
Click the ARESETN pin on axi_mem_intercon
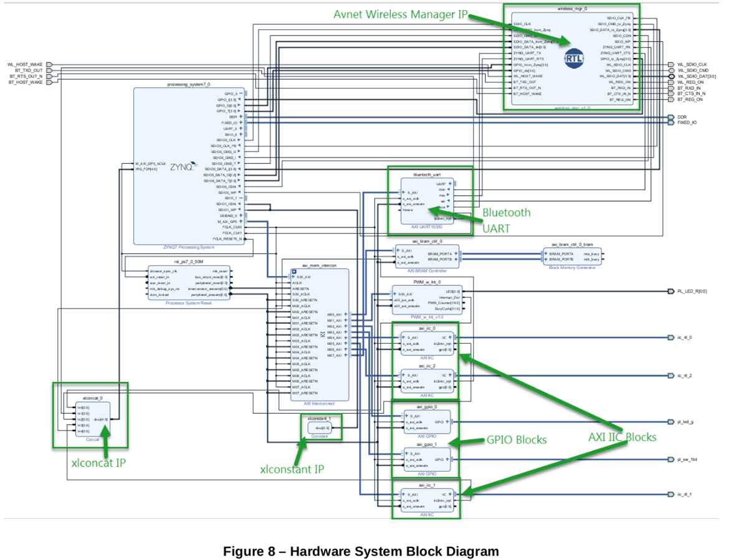click(x=300, y=288)
